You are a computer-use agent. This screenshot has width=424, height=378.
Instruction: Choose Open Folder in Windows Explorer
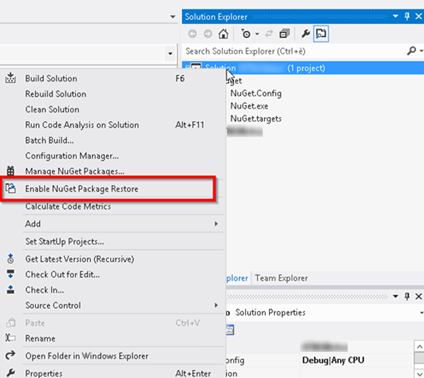tap(87, 356)
